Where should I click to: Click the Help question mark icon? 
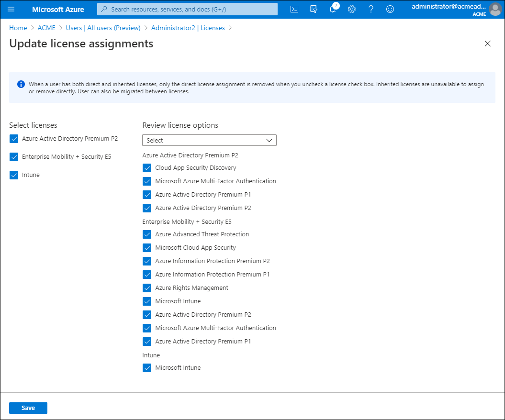point(371,9)
